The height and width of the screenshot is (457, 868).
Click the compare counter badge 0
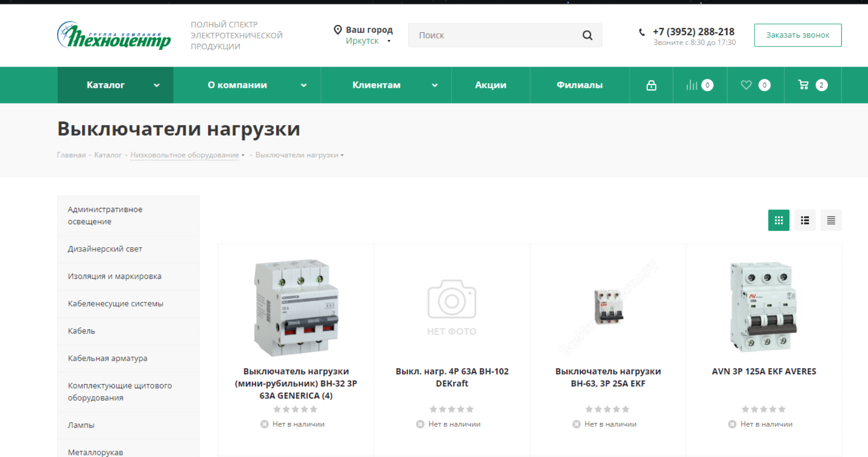click(708, 85)
